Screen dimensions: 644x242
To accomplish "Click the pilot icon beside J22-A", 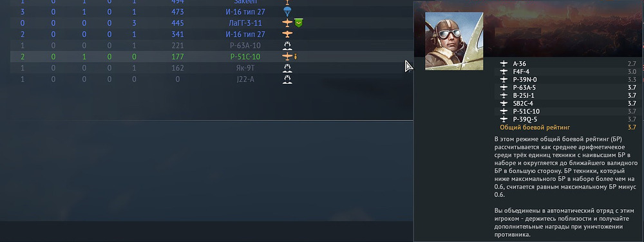I will pyautogui.click(x=287, y=79).
